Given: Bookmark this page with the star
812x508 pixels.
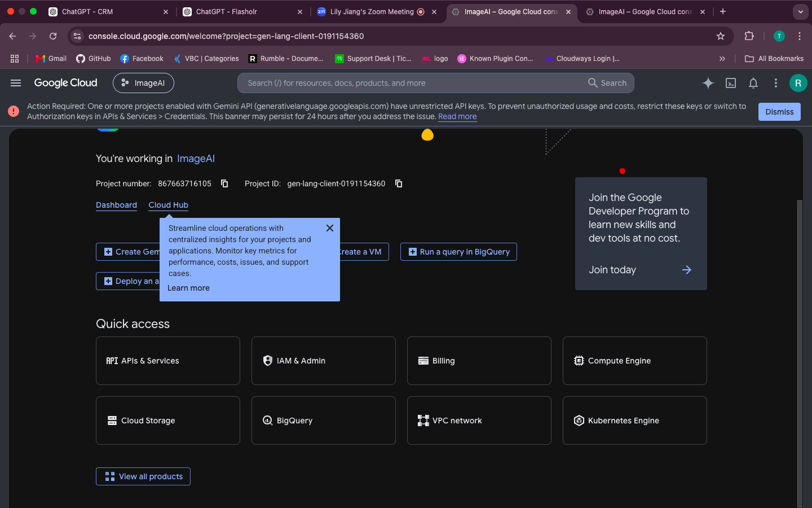Looking at the screenshot, I should click(x=721, y=36).
